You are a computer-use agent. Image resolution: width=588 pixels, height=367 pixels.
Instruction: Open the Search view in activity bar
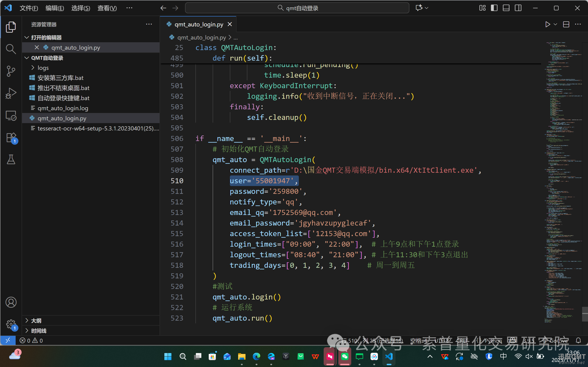tap(11, 49)
